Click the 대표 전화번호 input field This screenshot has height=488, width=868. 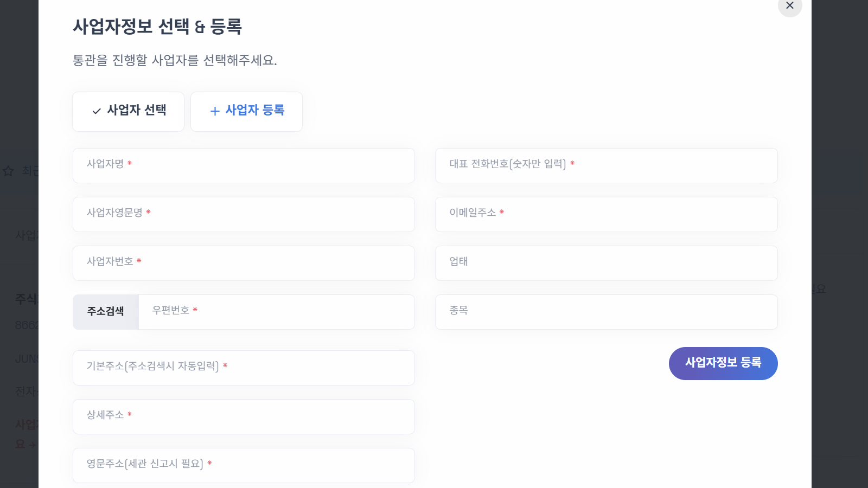606,166
